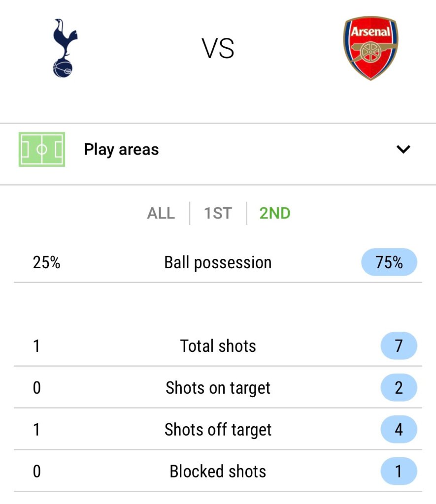Click the Arsenal club crest

coord(370,48)
